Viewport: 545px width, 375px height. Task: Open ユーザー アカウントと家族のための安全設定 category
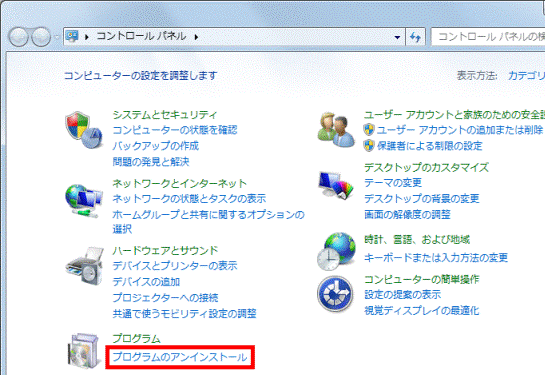click(x=454, y=115)
